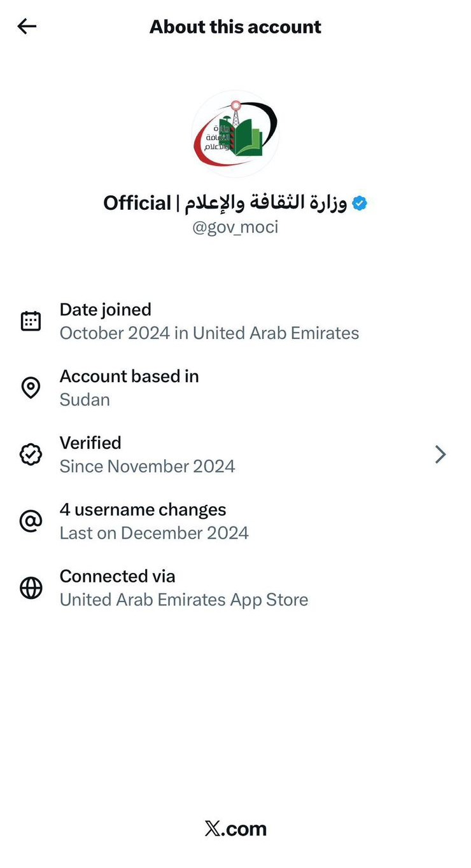Tap the @gov_moci handle
This screenshot has width=471, height=868.
point(235,227)
